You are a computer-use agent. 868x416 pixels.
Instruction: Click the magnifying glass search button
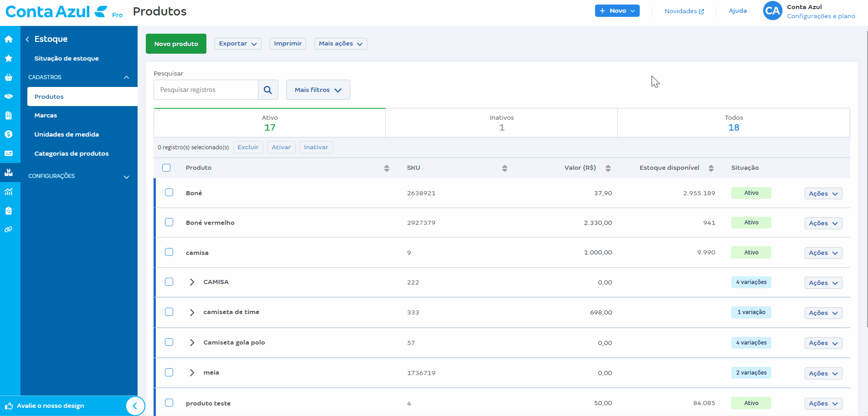pos(268,90)
